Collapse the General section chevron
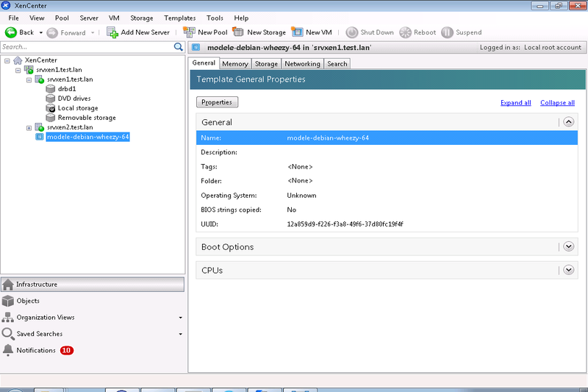 (x=568, y=122)
